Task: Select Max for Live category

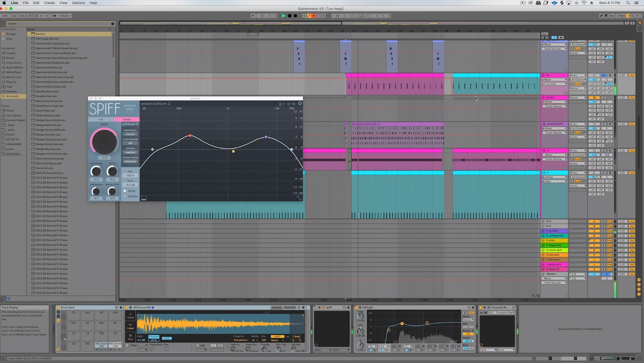Action: [x=14, y=77]
